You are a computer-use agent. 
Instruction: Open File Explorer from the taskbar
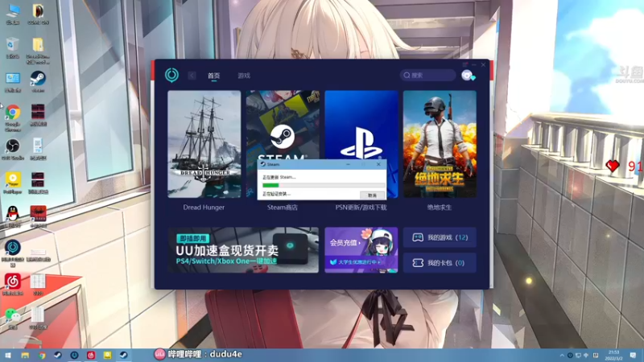pos(25,355)
